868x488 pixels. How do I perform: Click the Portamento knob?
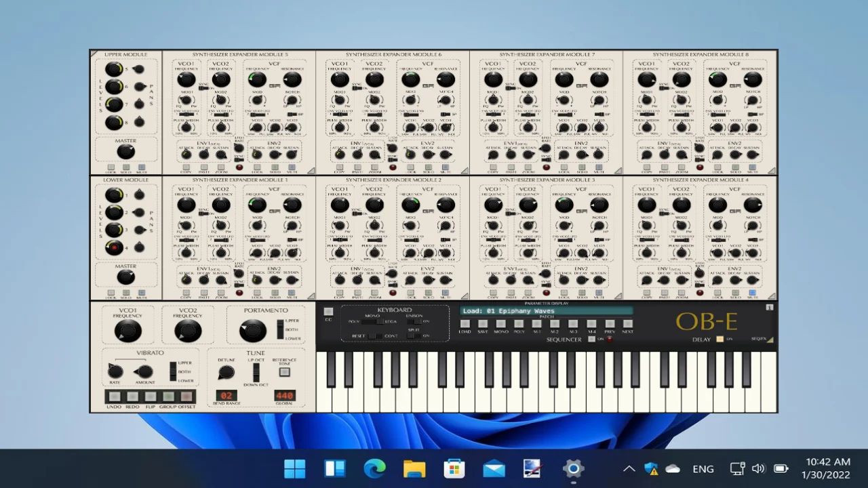tap(252, 330)
